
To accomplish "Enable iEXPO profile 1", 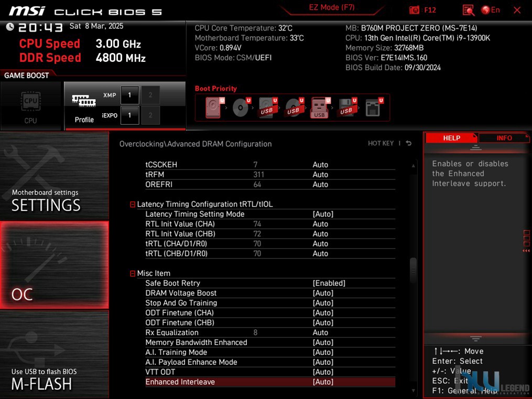I will [129, 115].
